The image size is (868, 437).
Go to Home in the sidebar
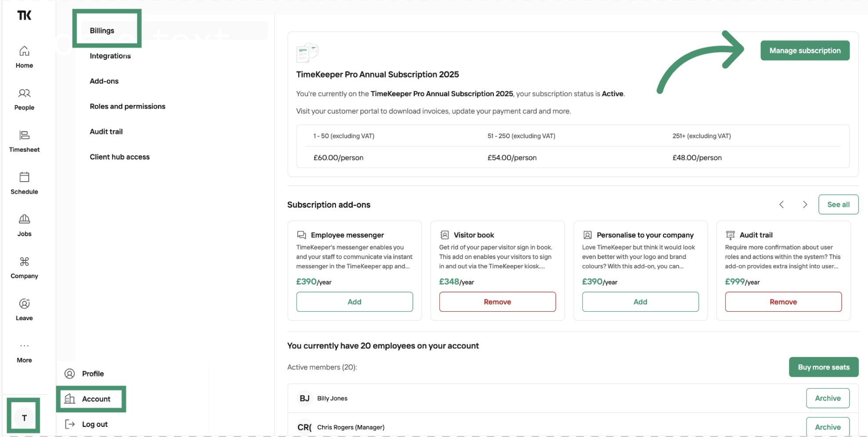[24, 57]
